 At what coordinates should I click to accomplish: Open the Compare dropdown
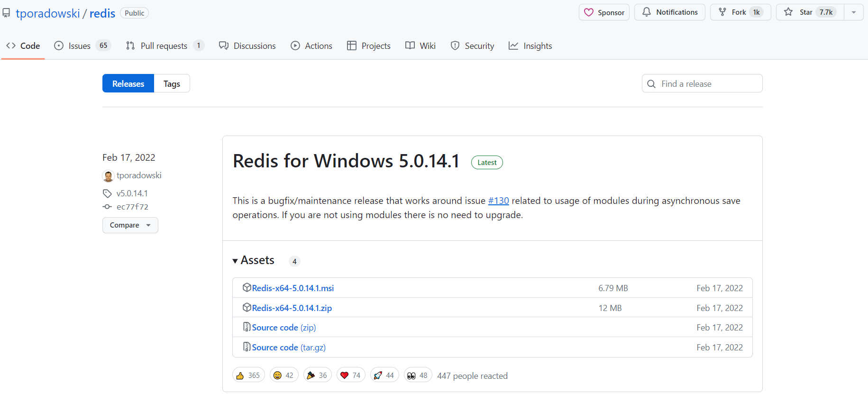point(130,225)
